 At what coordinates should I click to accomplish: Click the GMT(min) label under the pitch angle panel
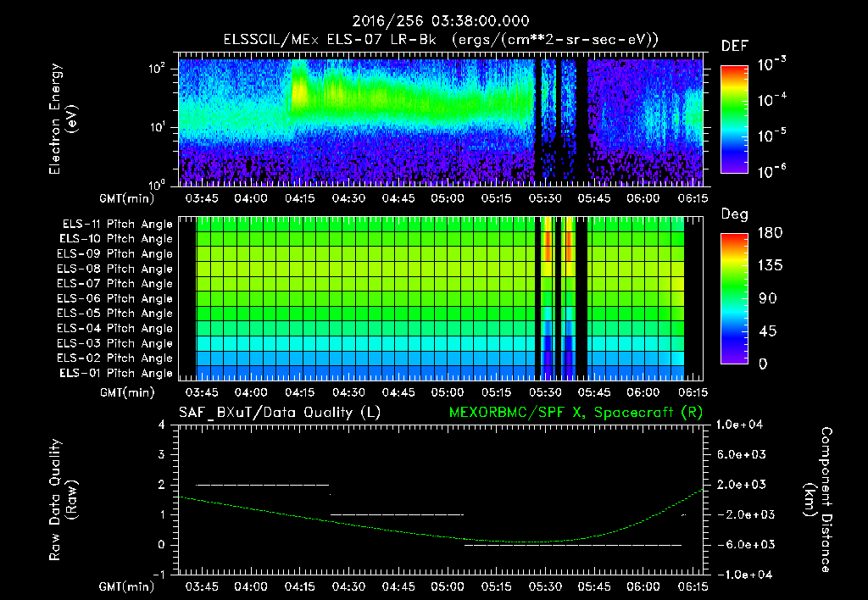point(127,393)
